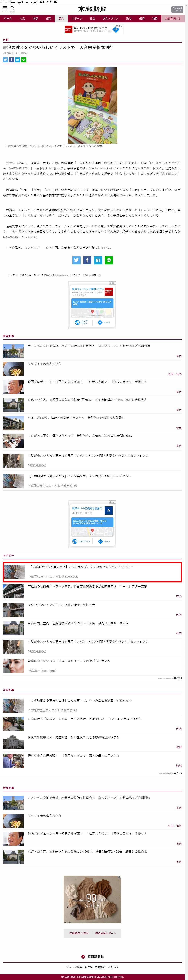Click ルート icon in 洋服の青山 ad

(100, 541)
